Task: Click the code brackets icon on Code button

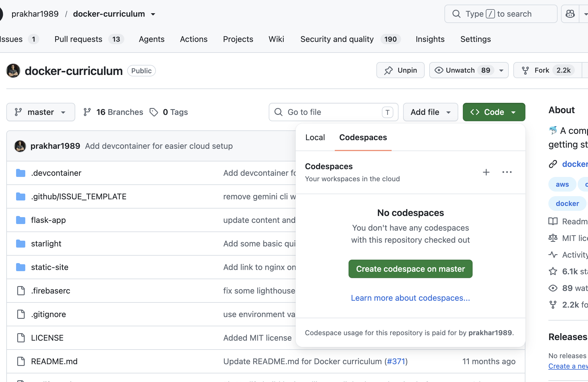Action: [475, 112]
